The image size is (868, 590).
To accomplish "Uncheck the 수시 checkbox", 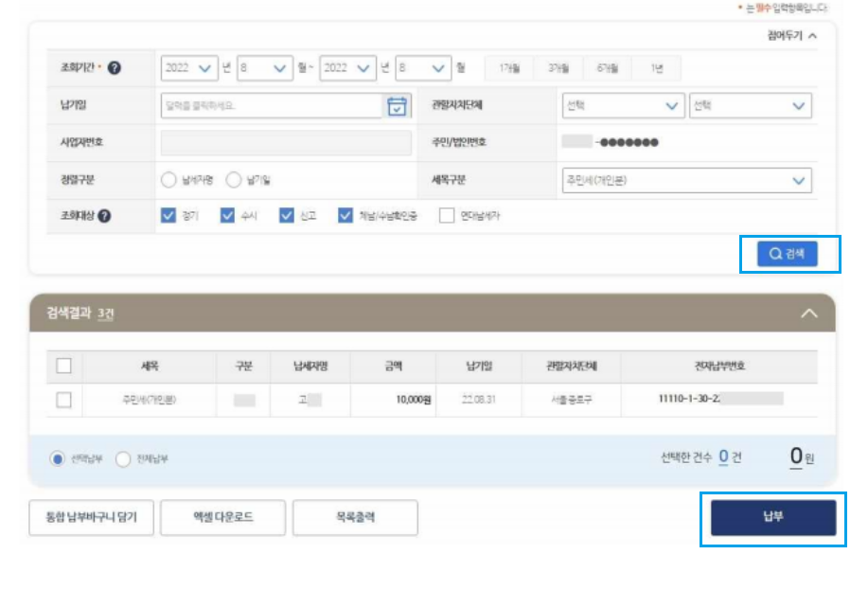I will coord(227,216).
